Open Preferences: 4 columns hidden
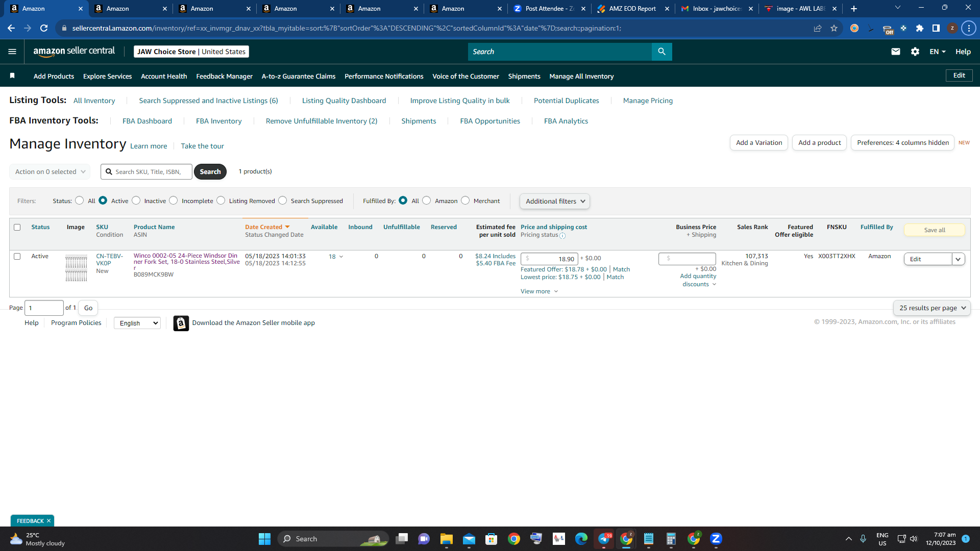980x551 pixels. click(x=902, y=143)
